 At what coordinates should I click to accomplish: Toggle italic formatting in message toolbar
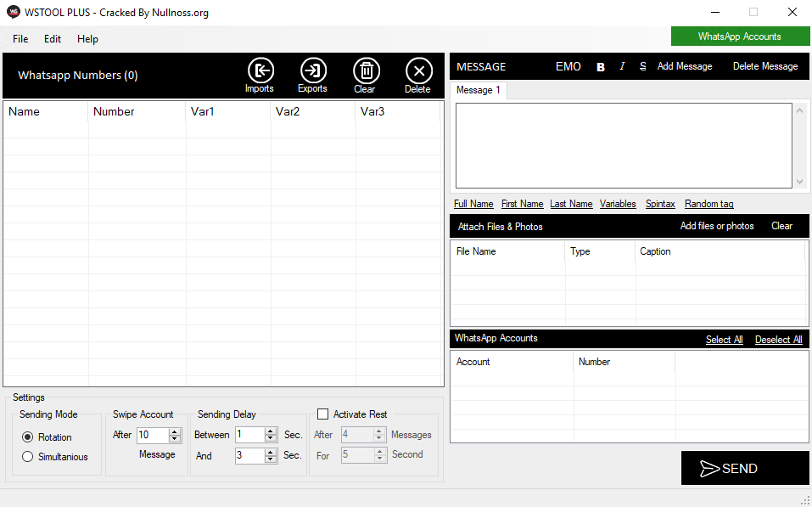622,66
